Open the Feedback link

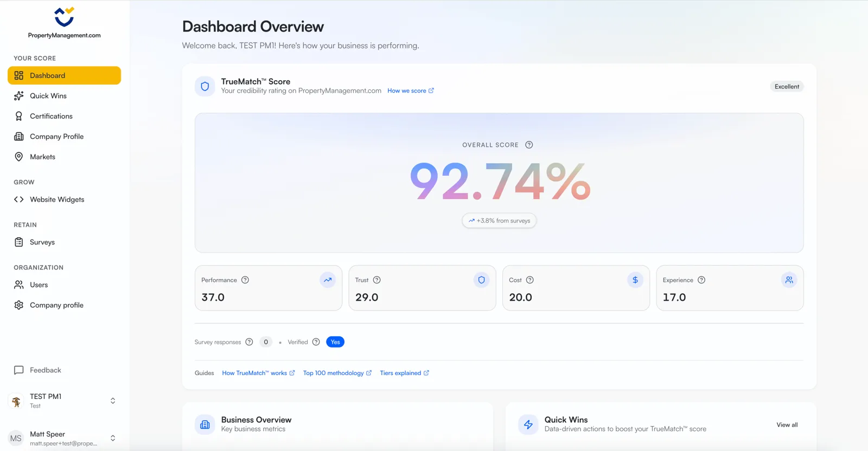(x=64, y=370)
